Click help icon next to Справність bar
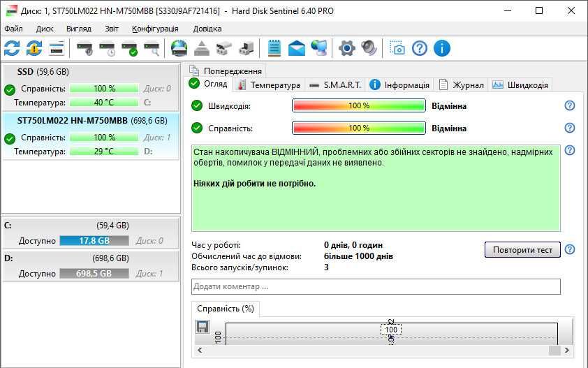The height and width of the screenshot is (368, 588). [x=570, y=128]
